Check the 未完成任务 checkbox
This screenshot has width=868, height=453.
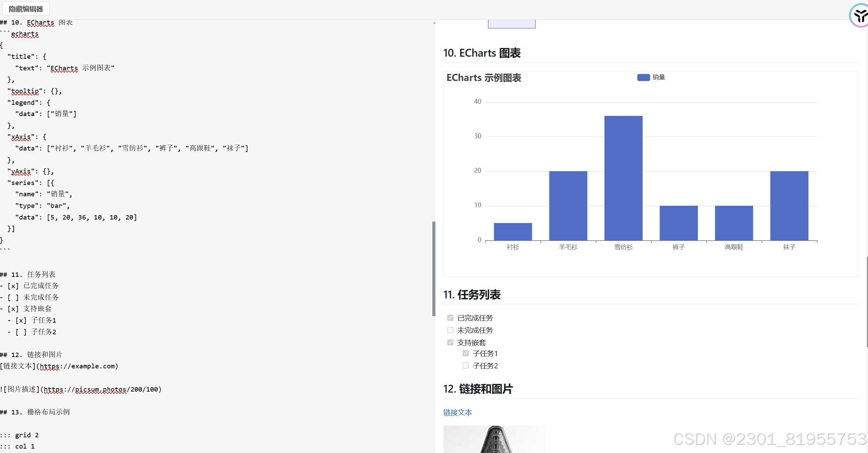point(450,330)
